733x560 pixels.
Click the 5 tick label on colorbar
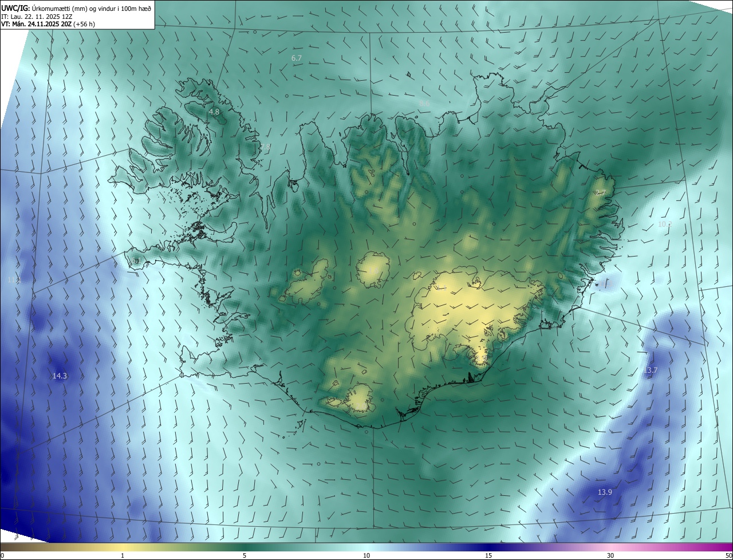tap(245, 555)
